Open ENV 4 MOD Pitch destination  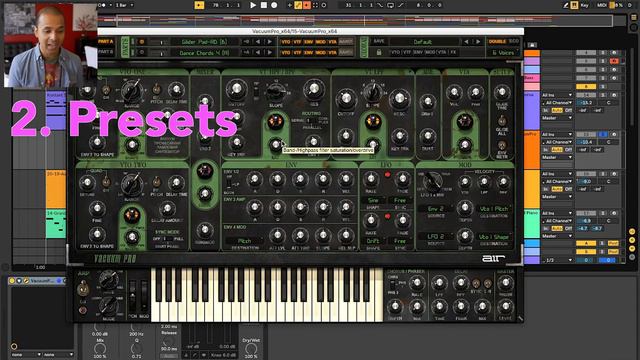(244, 241)
